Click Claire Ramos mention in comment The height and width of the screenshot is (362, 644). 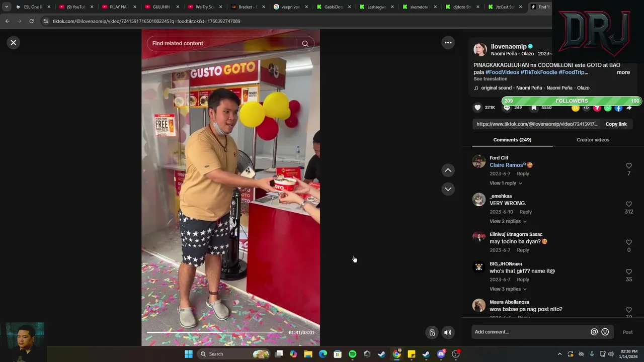tap(507, 165)
